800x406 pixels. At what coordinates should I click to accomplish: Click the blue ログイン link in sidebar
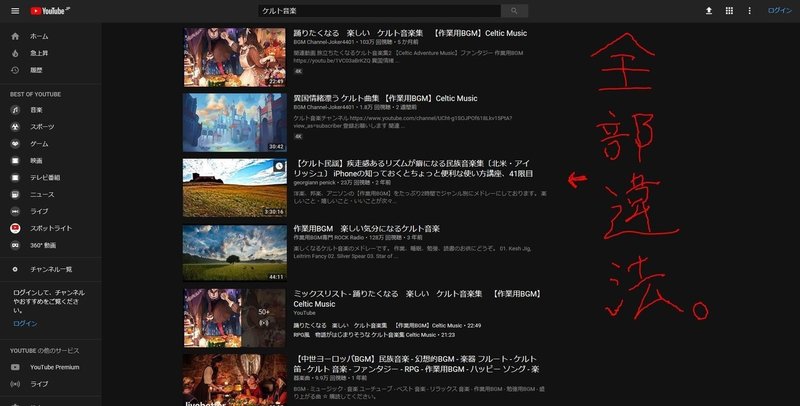[x=26, y=323]
